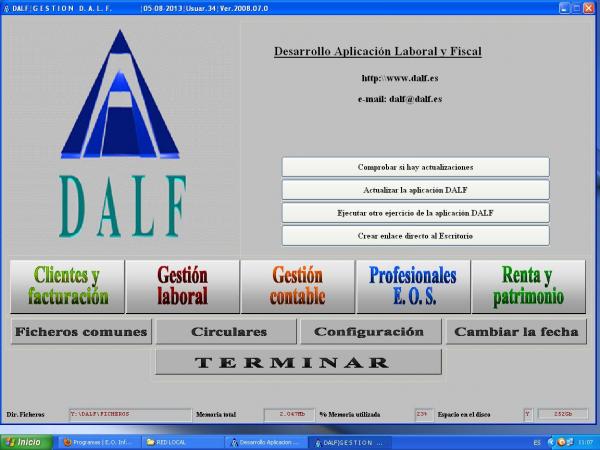
Task: Click Desarrollo Aplicación Laboral y Fiscal heading
Action: tap(378, 51)
